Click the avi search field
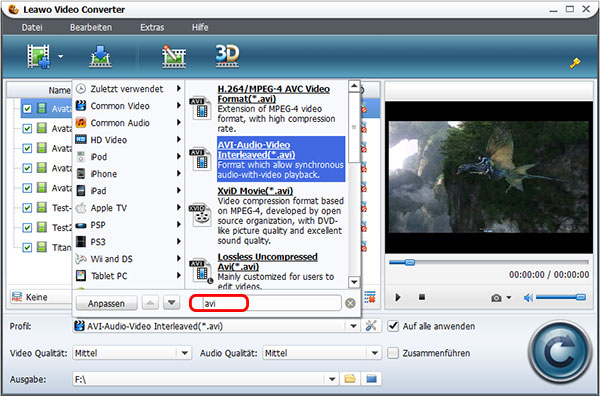The height and width of the screenshot is (396, 600). 265,303
